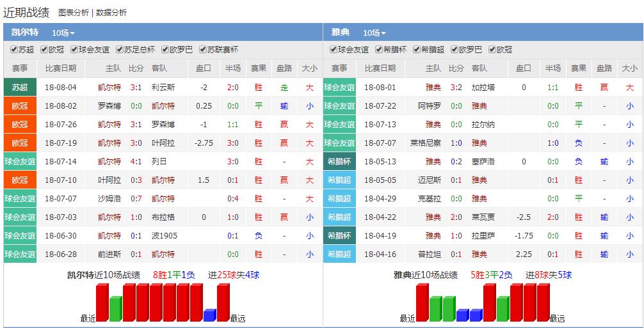Click the 球会友谊 badge for the 18-06-28 match
The width and height of the screenshot is (644, 328).
tap(20, 254)
